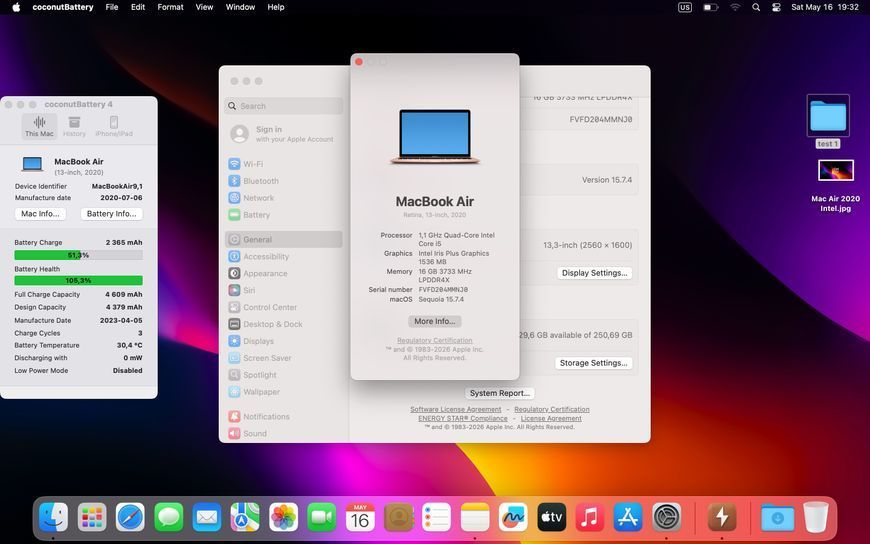
Task: Click Display Settings... button
Action: pos(594,273)
